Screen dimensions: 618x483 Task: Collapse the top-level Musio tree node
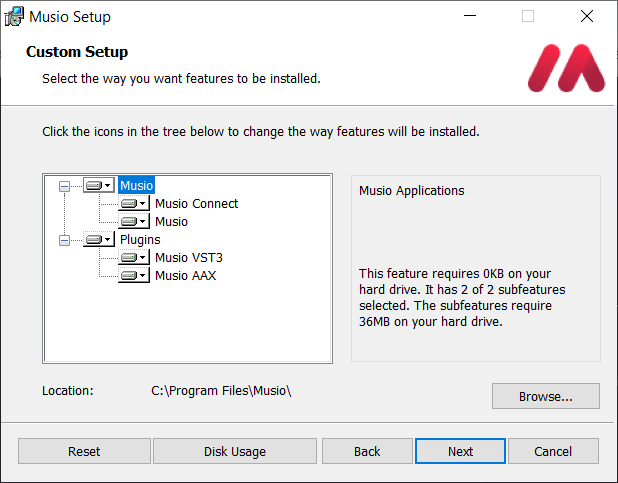coord(65,185)
